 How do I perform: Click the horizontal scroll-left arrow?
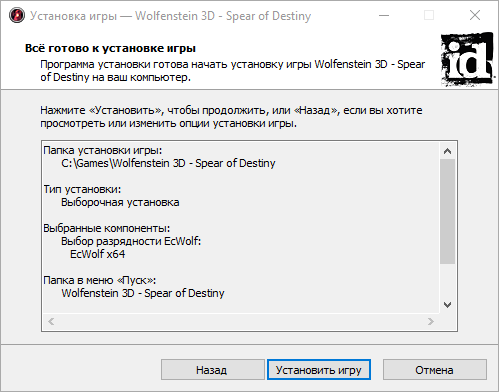pos(51,321)
